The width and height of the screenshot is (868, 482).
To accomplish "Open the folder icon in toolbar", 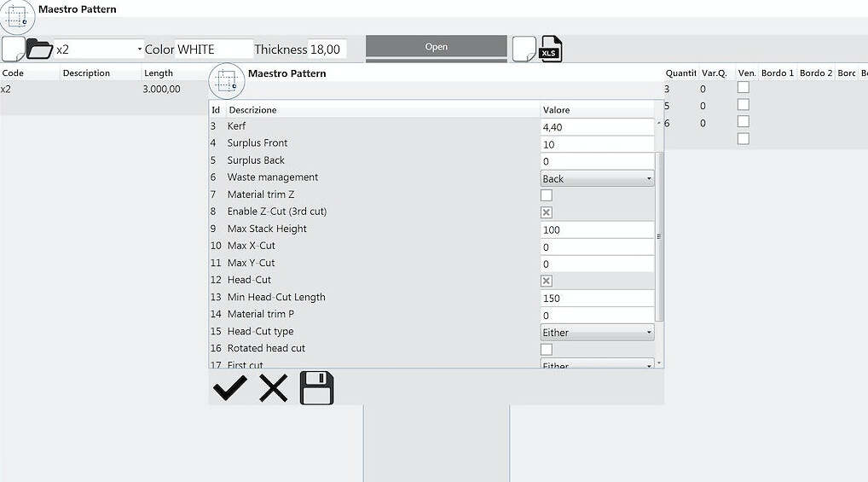I will point(39,49).
